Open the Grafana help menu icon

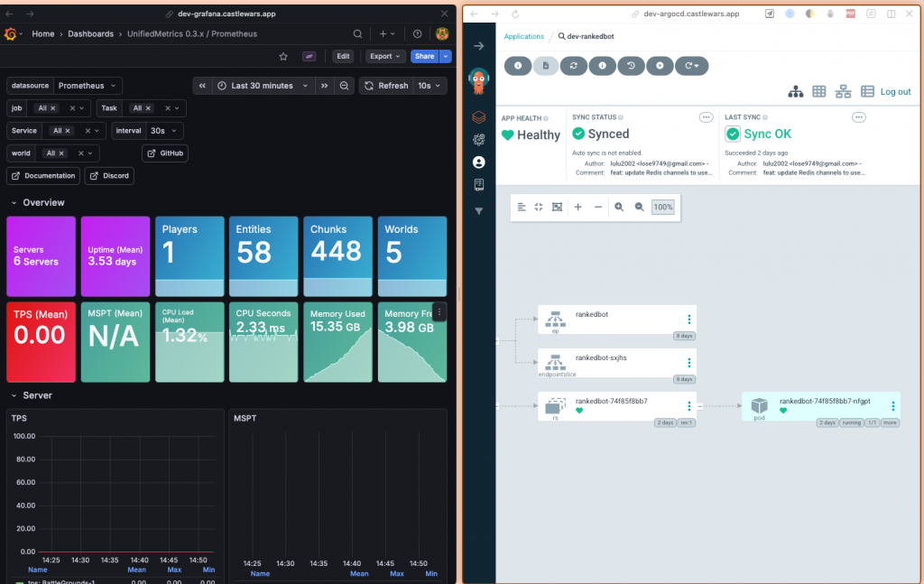tap(417, 34)
